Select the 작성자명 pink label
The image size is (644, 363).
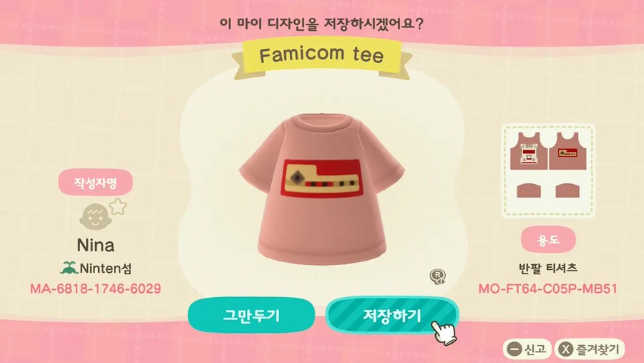pyautogui.click(x=96, y=182)
